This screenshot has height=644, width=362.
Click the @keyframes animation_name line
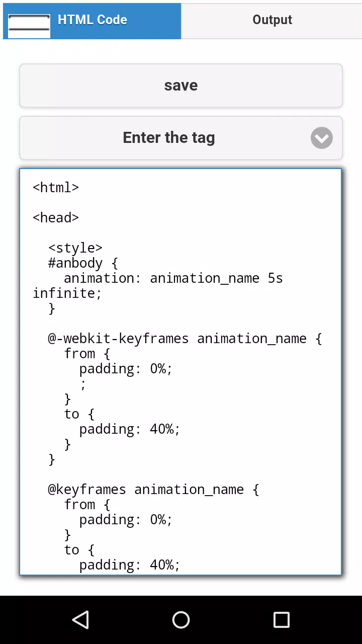tap(153, 490)
